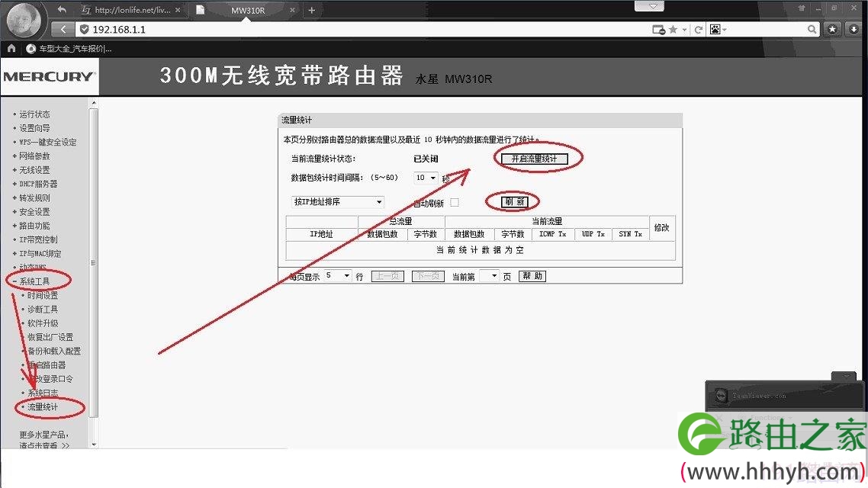Screen dimensions: 868x488
Task: Open WPS一键安全设定 in sidebar
Action: [x=47, y=142]
